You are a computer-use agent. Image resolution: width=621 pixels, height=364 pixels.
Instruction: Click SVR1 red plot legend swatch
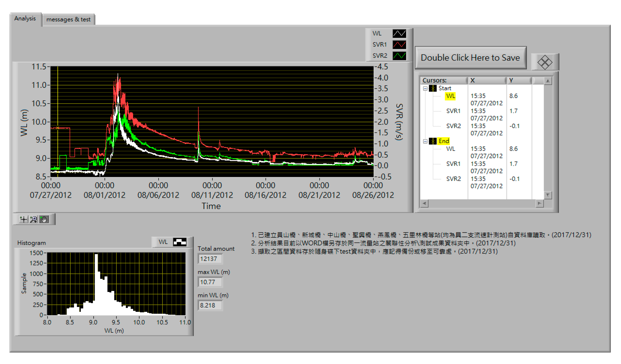pyautogui.click(x=399, y=45)
